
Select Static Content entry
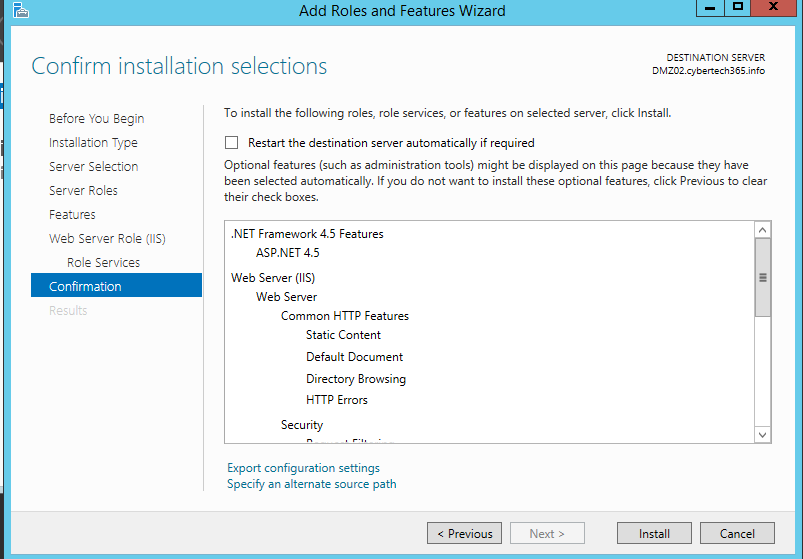point(343,335)
